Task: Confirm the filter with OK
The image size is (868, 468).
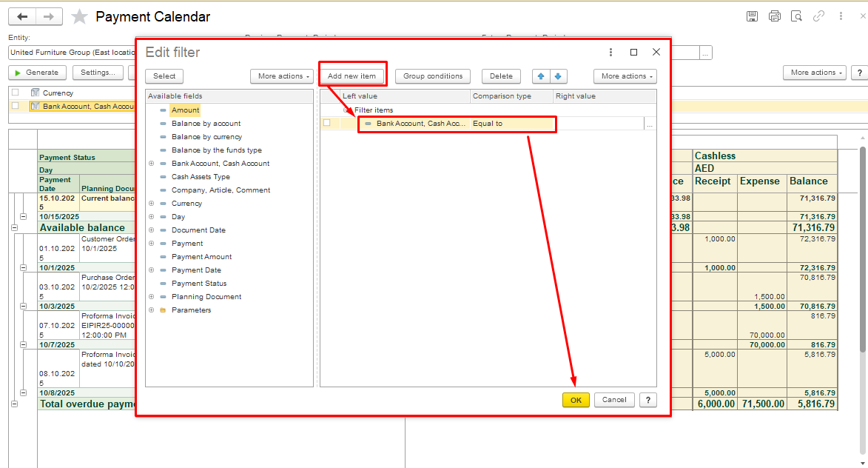Action: point(576,400)
